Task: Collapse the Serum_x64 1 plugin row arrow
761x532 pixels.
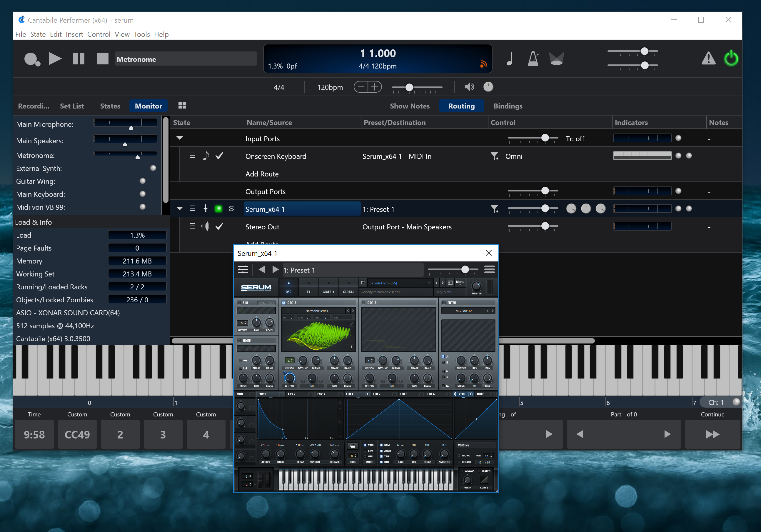Action: pos(180,209)
